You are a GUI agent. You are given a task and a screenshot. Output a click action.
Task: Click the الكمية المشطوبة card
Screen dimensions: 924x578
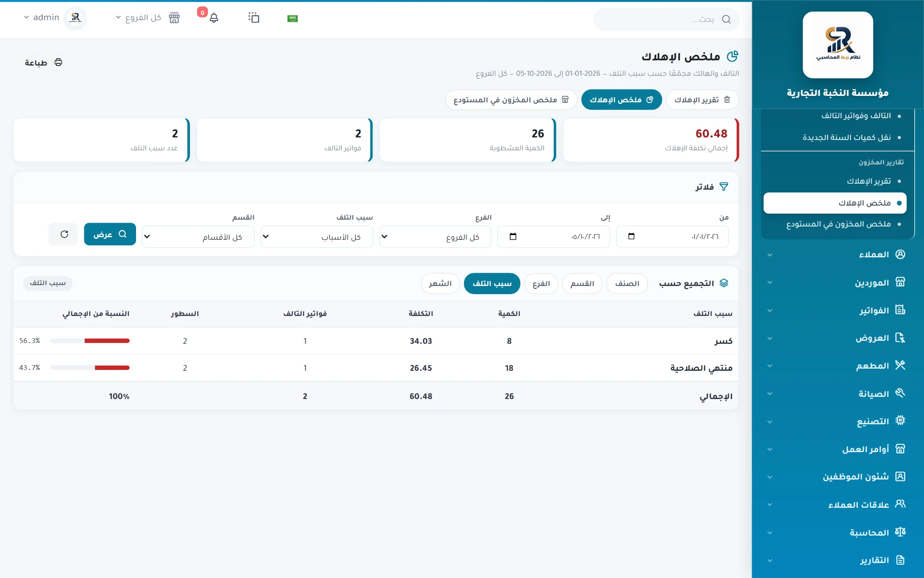point(468,140)
